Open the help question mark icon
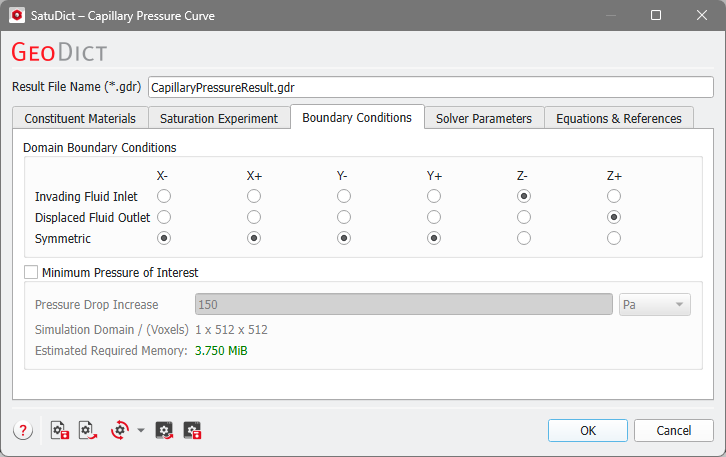 coord(23,431)
